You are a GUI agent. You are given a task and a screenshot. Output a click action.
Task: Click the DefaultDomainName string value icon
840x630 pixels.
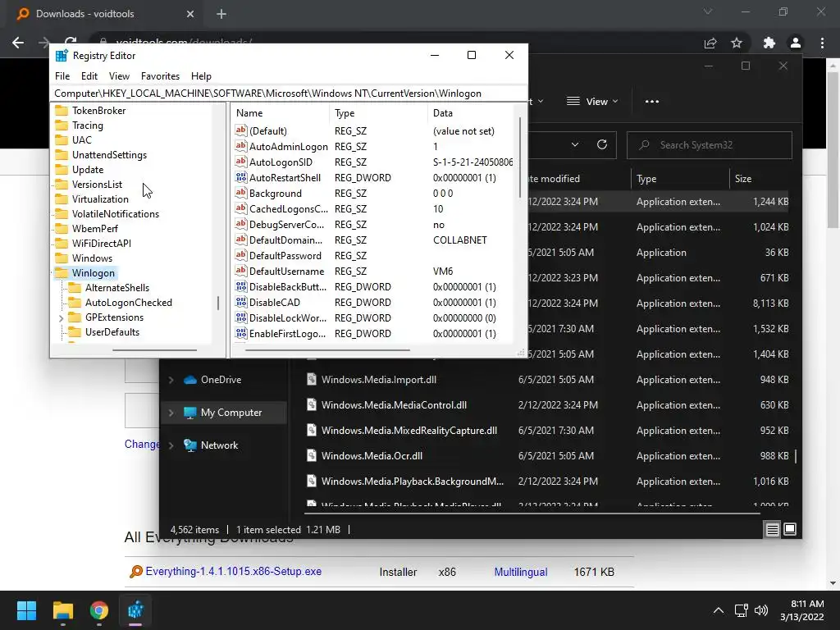pyautogui.click(x=241, y=240)
